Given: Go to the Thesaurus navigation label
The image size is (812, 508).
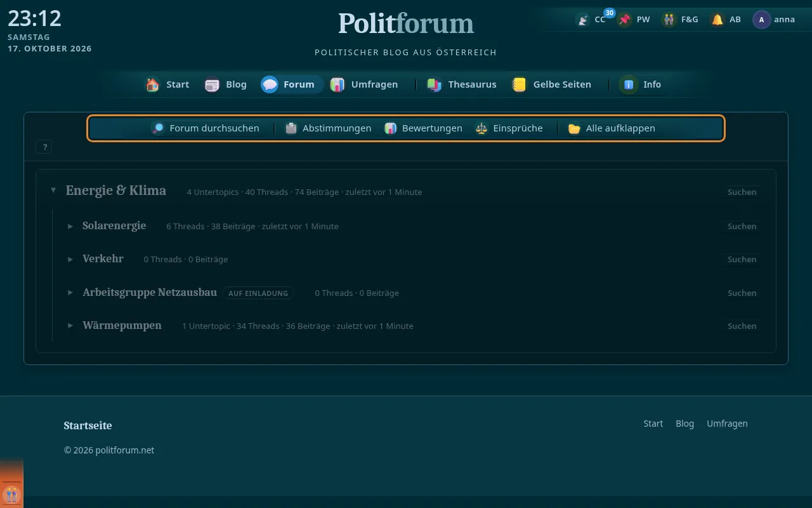Looking at the screenshot, I should pos(472,84).
